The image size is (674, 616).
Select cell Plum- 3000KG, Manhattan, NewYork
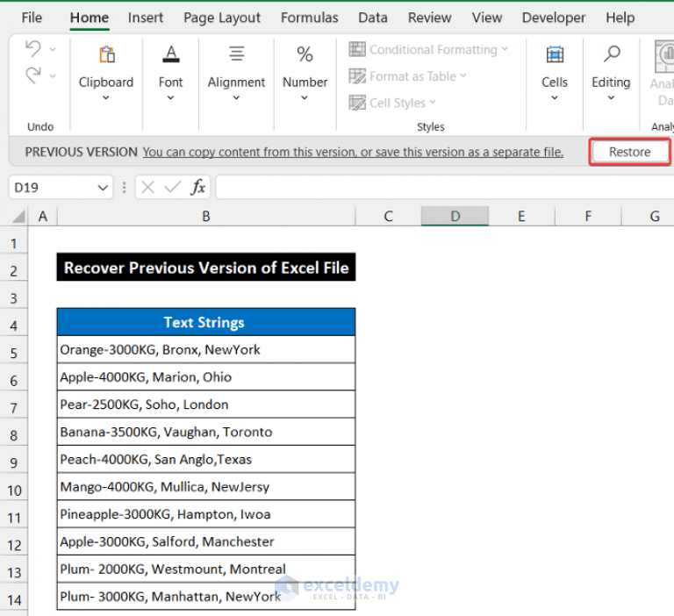coord(206,597)
